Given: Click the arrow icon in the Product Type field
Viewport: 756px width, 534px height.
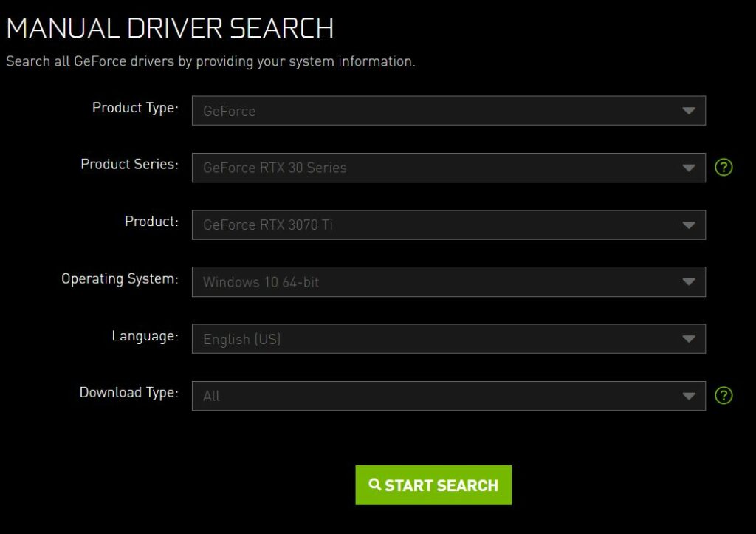Looking at the screenshot, I should pos(688,111).
